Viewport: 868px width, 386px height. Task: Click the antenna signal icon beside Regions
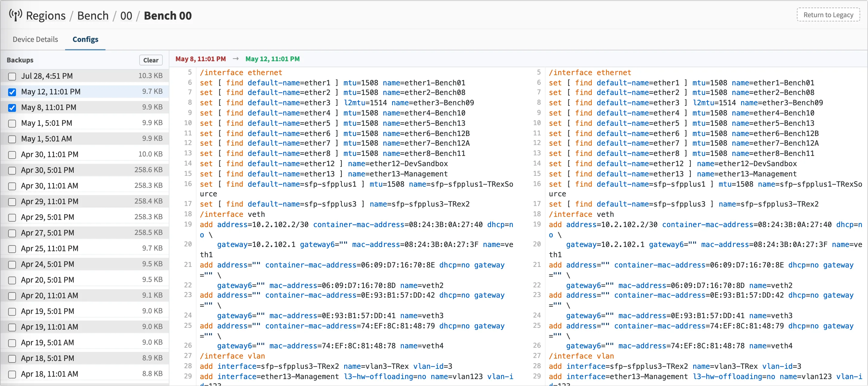pyautogui.click(x=15, y=15)
